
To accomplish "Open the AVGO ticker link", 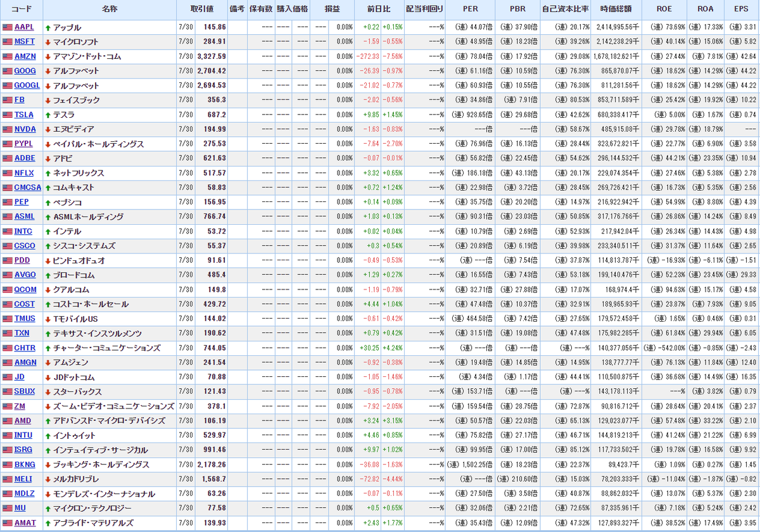I will (x=25, y=275).
